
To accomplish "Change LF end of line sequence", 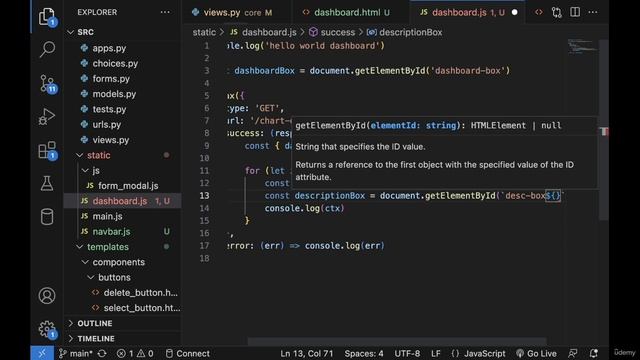I will [x=436, y=353].
